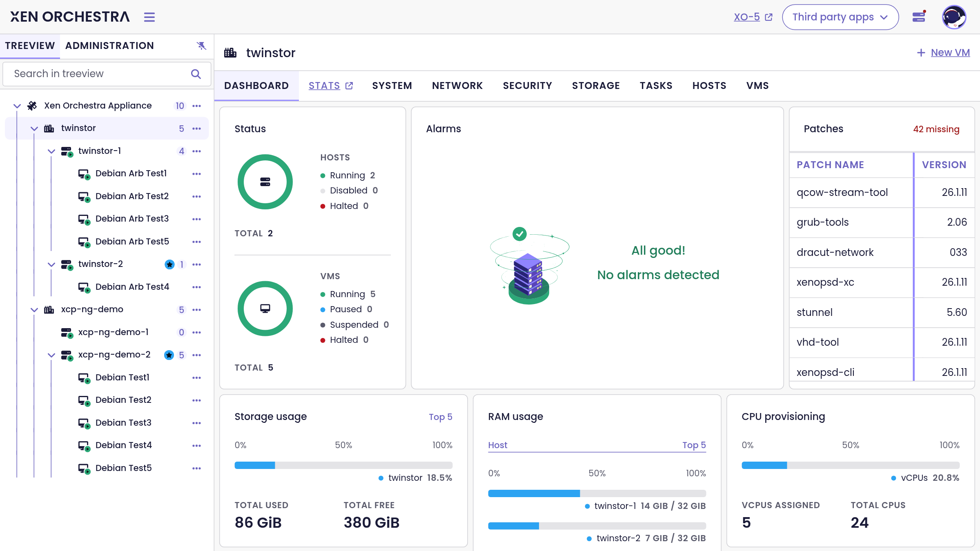Open the user avatar menu
Viewport: 980px width, 551px height.
954,17
